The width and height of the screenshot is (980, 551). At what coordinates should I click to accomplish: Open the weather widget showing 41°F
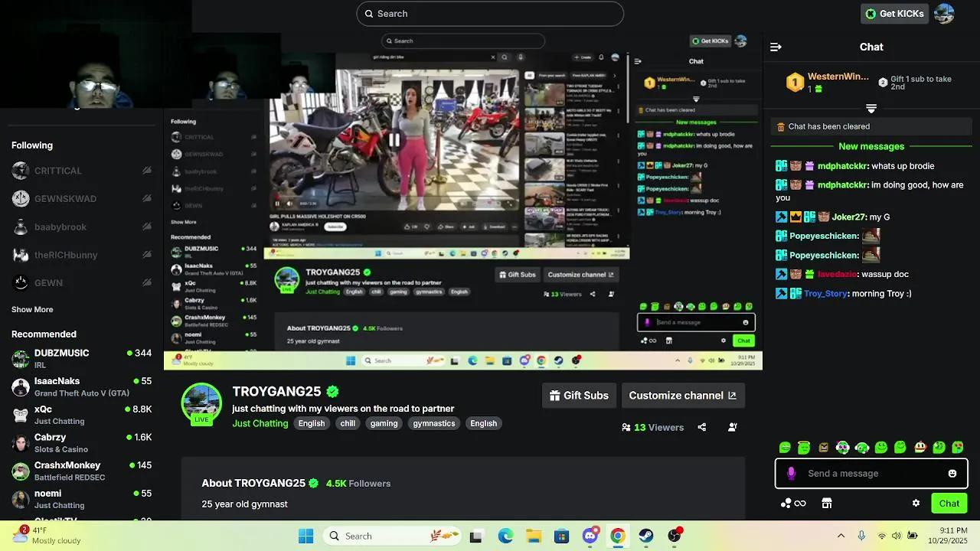click(x=47, y=536)
